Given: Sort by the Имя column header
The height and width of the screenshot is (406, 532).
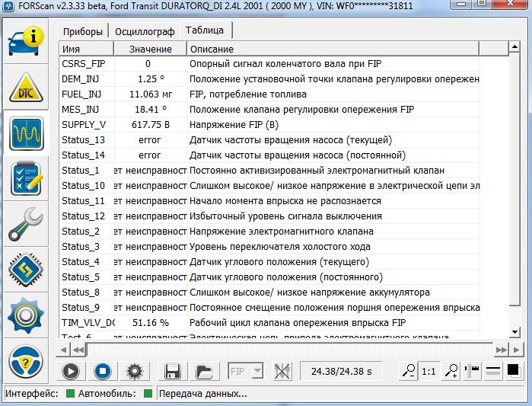Looking at the screenshot, I should (86, 49).
